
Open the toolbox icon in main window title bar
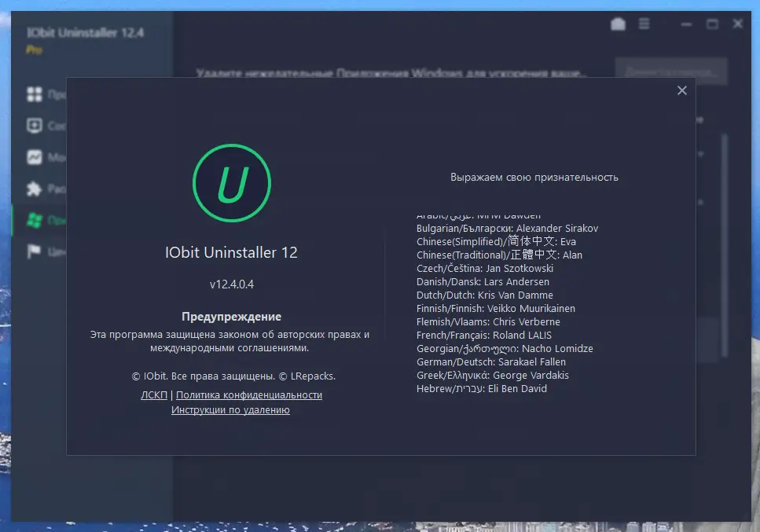point(618,24)
